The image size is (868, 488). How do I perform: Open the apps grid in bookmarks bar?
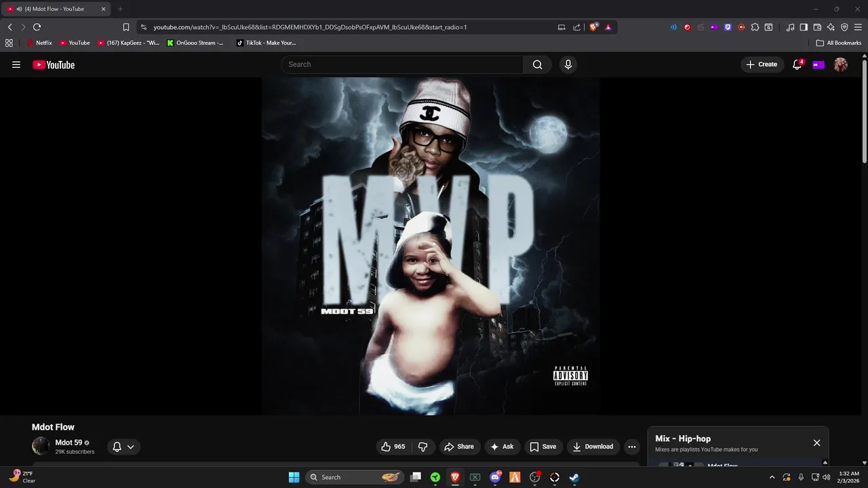(x=9, y=43)
